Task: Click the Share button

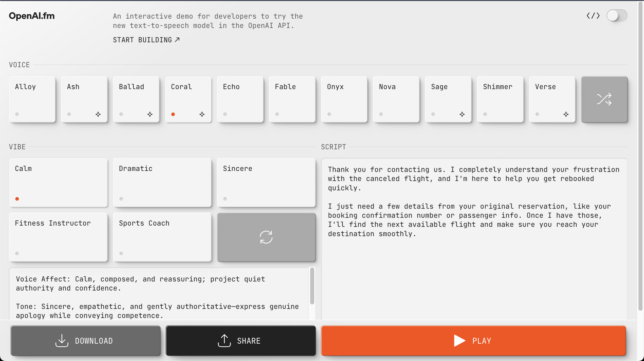Action: point(240,341)
